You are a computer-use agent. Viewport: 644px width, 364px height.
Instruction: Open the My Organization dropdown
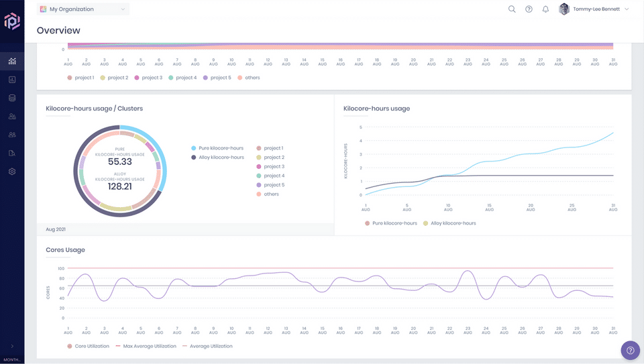83,9
